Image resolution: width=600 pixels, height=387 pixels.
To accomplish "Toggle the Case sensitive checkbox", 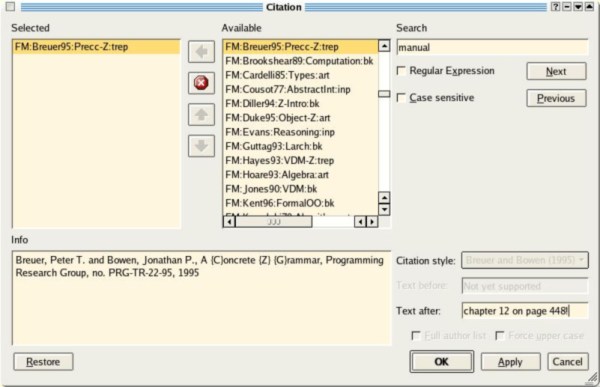I will pyautogui.click(x=401, y=98).
